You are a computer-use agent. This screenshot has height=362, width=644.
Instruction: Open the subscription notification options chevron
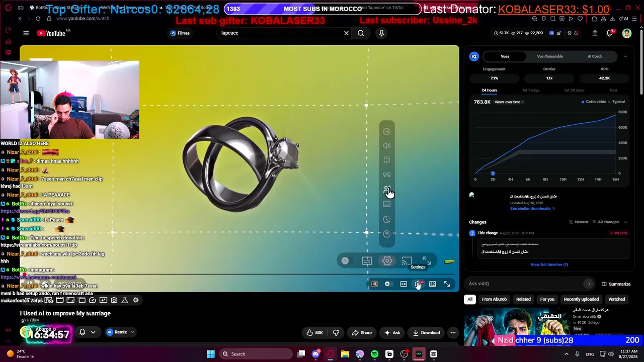[x=93, y=332]
